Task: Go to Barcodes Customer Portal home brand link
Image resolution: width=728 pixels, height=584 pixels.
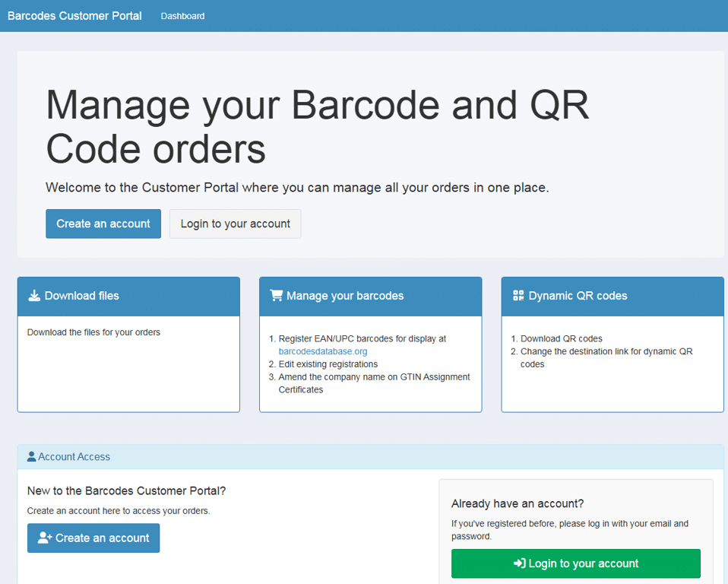Action: 74,16
